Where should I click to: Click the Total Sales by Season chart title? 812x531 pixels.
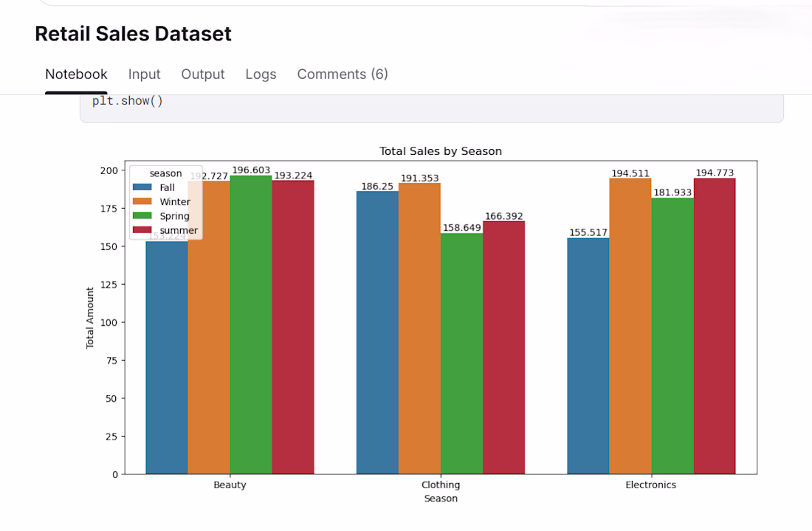(441, 151)
